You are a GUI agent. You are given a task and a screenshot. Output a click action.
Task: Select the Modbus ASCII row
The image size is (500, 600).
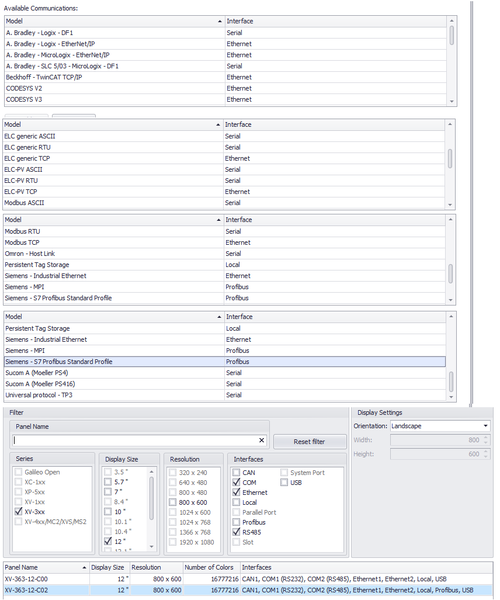224,203
